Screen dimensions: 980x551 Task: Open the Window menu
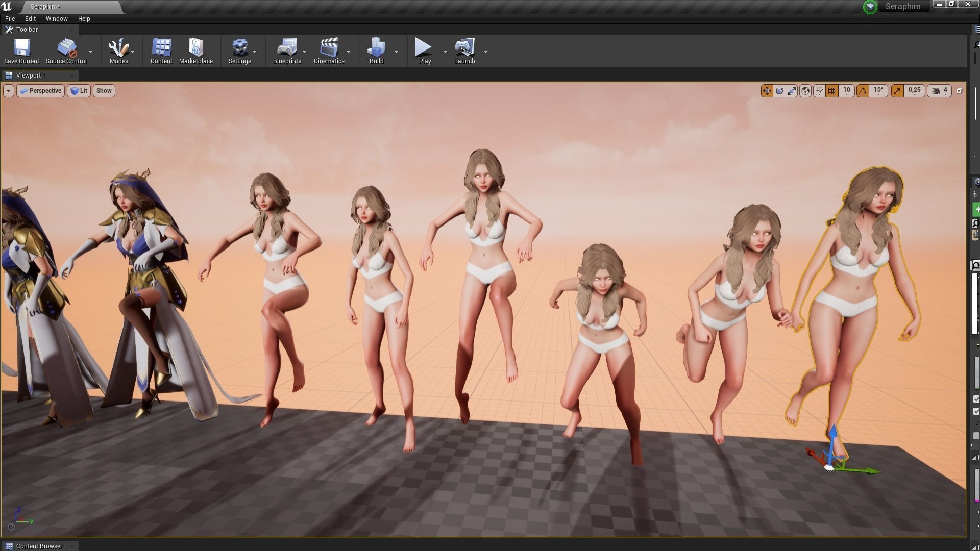coord(57,18)
